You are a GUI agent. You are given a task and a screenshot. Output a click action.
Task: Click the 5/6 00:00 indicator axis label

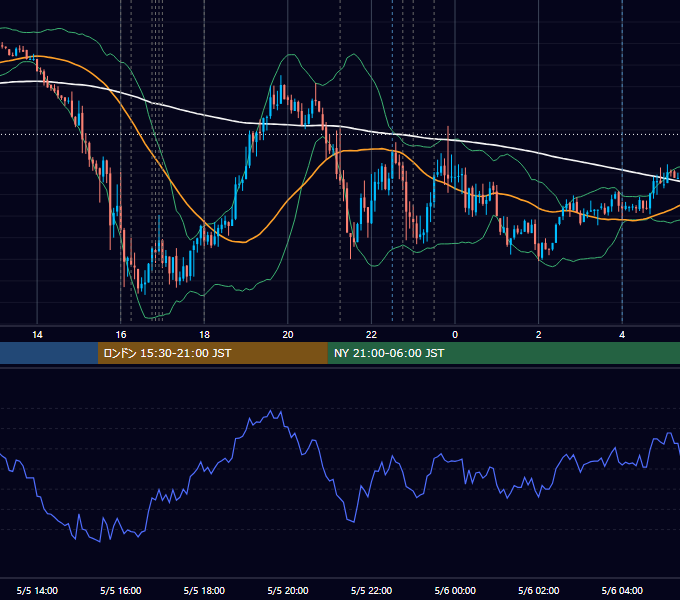[455, 591]
